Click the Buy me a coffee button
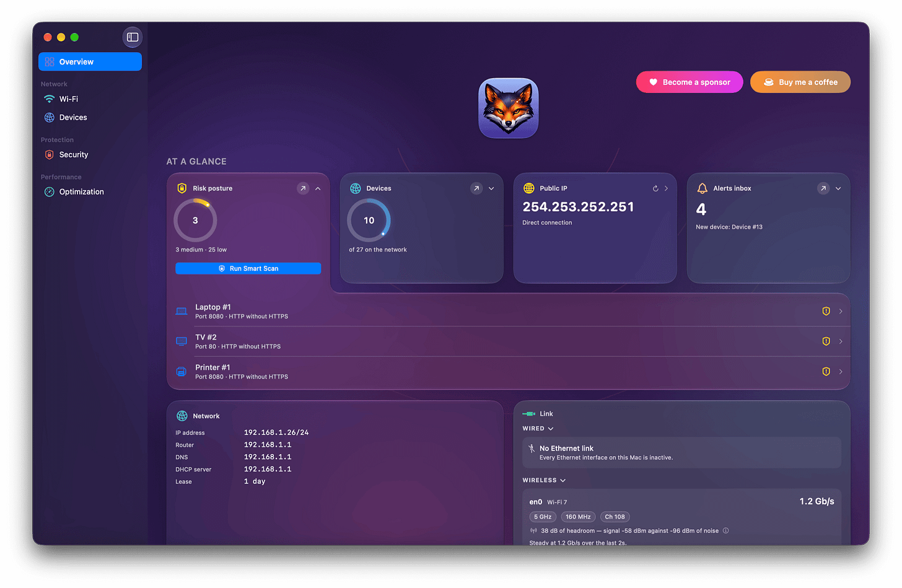Viewport: 902px width, 588px height. (800, 82)
